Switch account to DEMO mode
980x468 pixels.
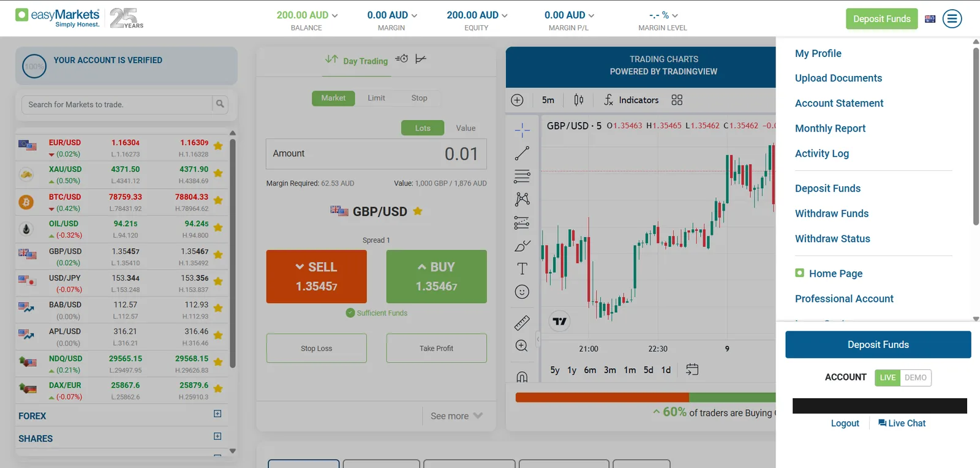point(916,377)
